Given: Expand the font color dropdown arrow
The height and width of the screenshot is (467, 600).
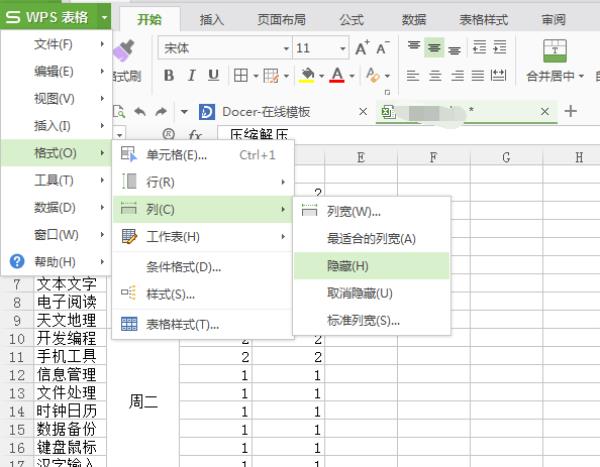Looking at the screenshot, I should [352, 76].
